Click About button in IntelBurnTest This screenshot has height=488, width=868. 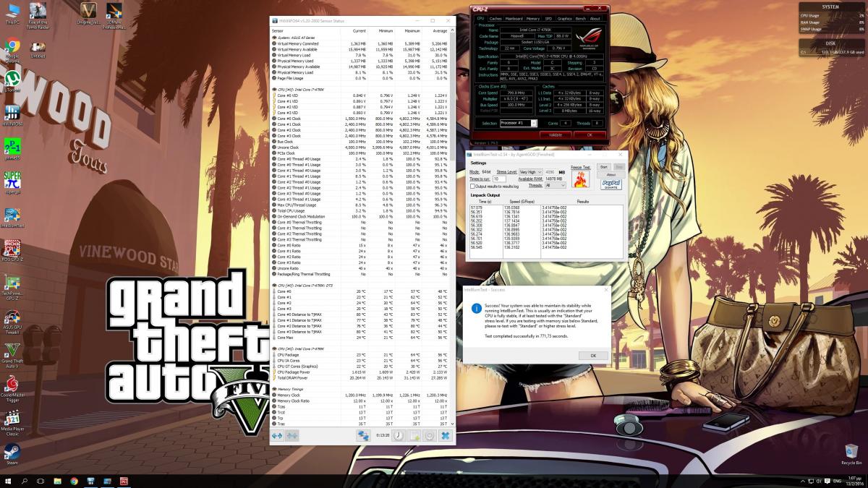(x=611, y=174)
